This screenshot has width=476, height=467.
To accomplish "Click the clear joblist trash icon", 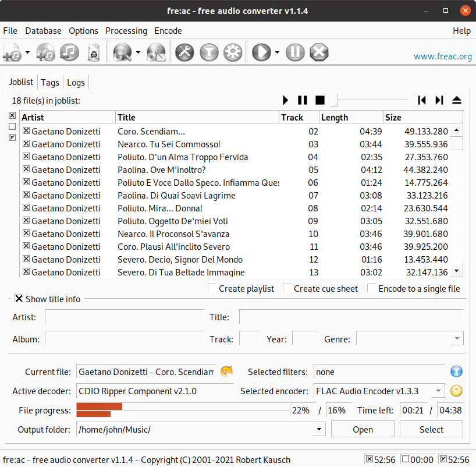I will 94,52.
